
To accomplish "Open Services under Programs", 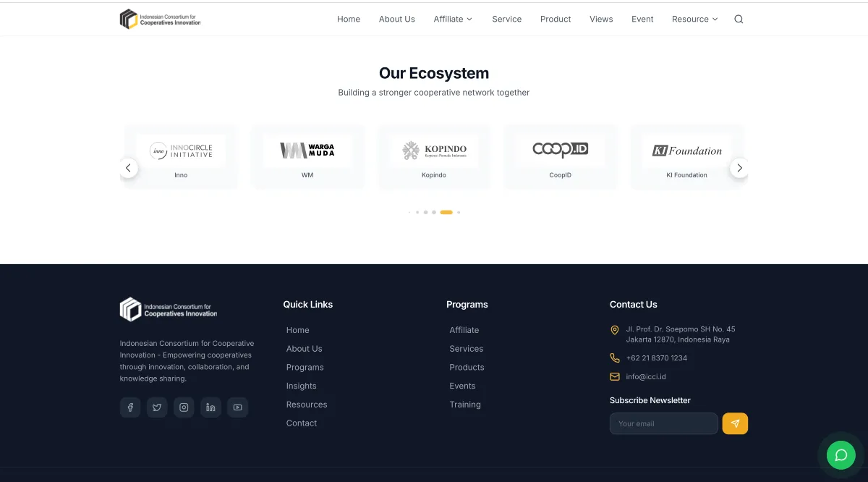I will 467,349.
